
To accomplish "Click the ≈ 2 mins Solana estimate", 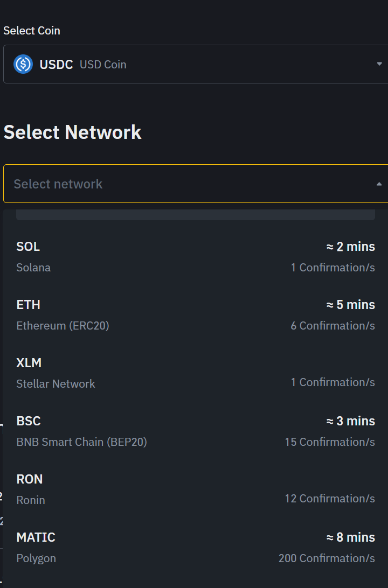I will [350, 247].
